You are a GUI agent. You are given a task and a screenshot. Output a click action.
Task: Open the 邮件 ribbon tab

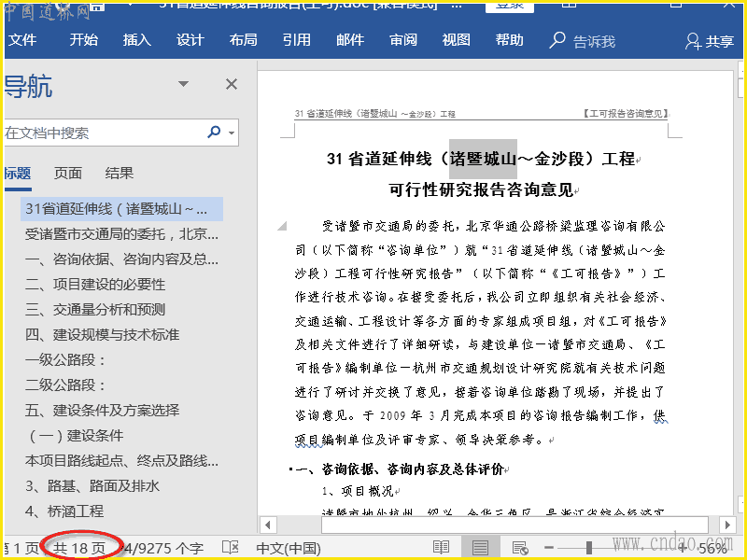click(x=349, y=40)
